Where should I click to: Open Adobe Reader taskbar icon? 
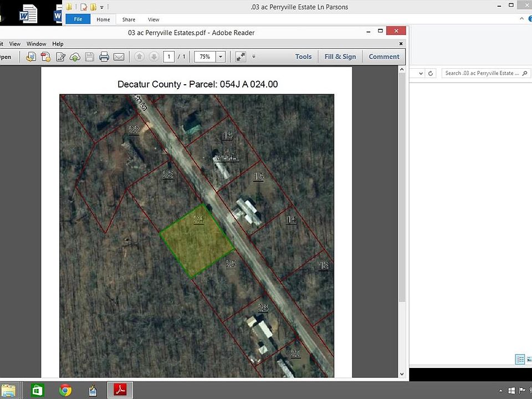(x=120, y=390)
